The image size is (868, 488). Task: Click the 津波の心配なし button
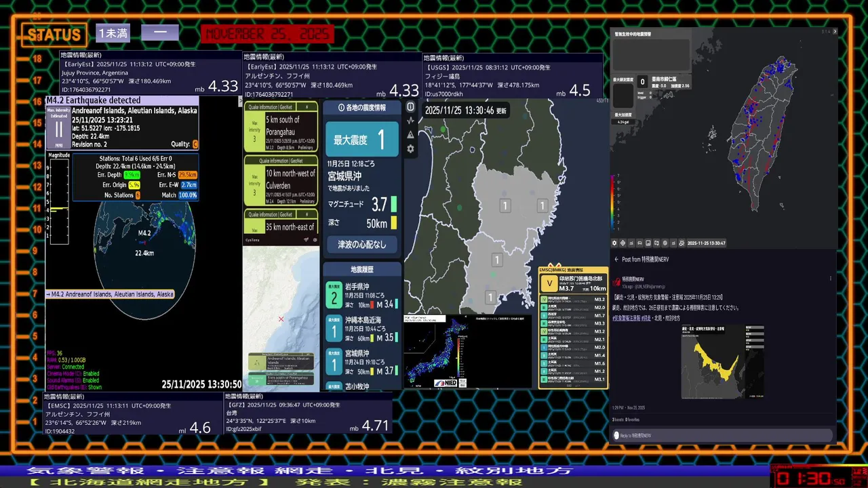[x=362, y=245]
